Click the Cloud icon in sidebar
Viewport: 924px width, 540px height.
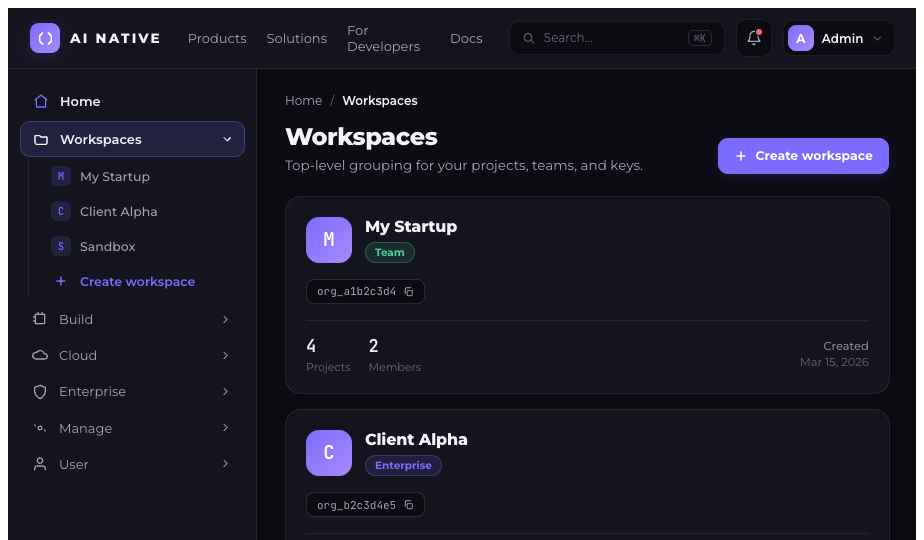click(x=39, y=355)
